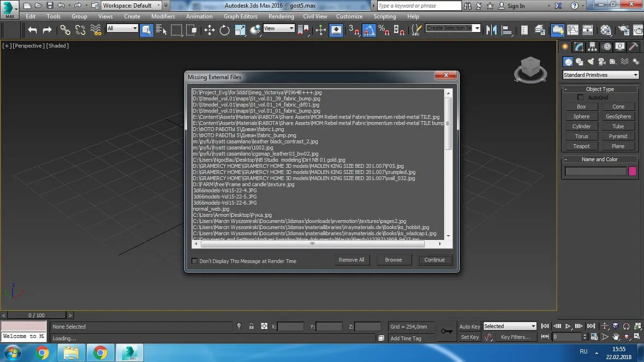
Task: Activate the Select and Scale tool
Action: point(240,29)
